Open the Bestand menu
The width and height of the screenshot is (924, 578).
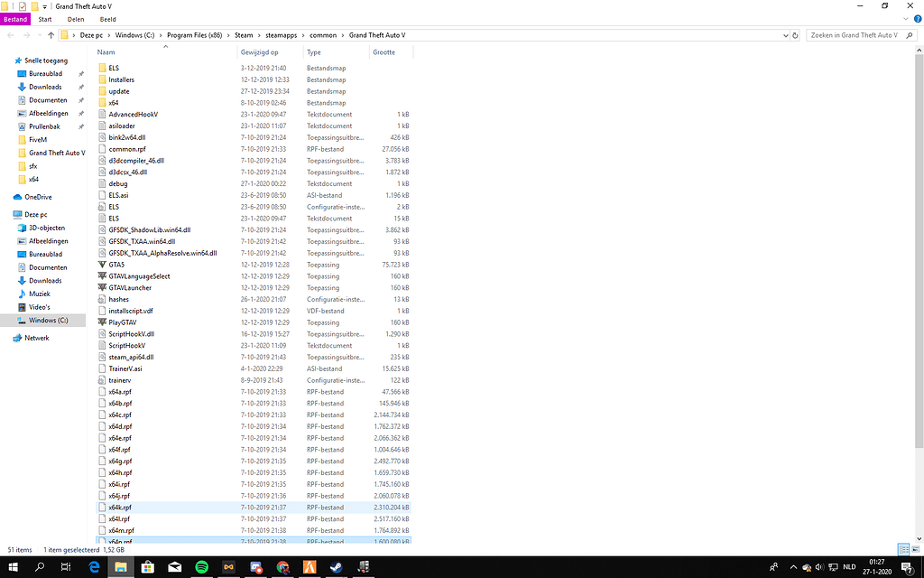tap(15, 20)
